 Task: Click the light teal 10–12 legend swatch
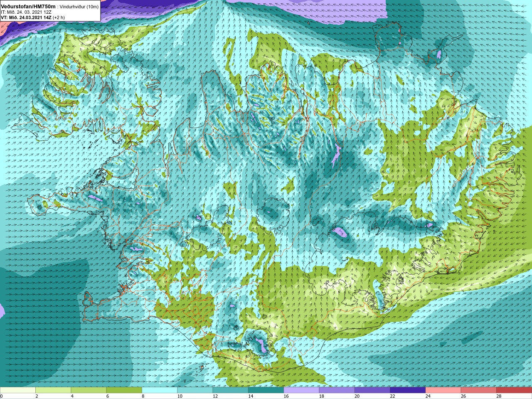[195, 390]
